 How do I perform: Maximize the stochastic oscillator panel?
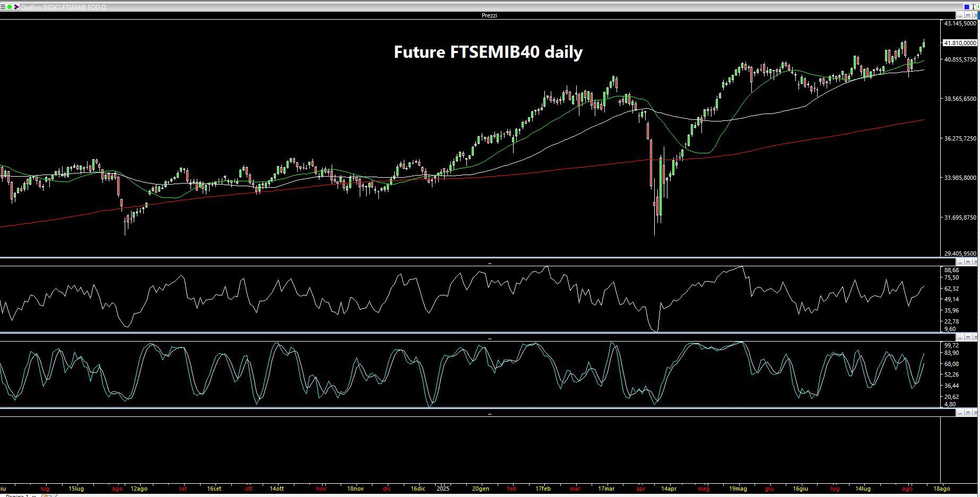pos(967,337)
